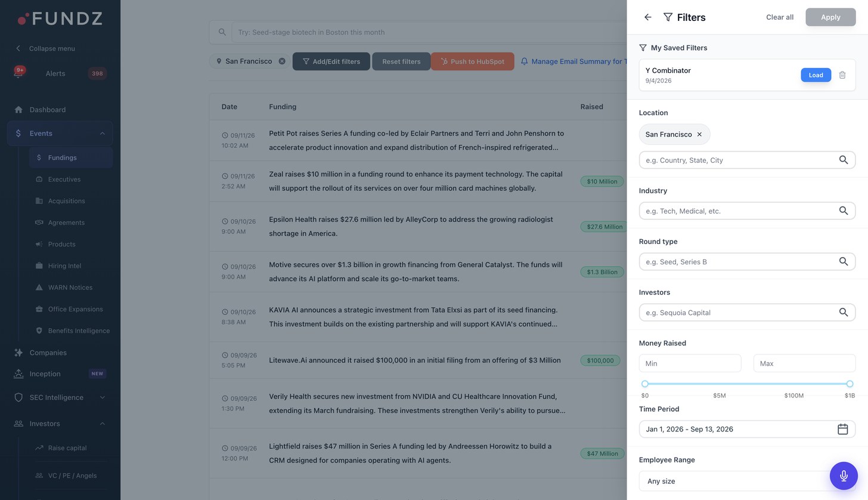Screen dimensions: 868x500
Task: Click the Reset filters button
Action: [x=401, y=61]
